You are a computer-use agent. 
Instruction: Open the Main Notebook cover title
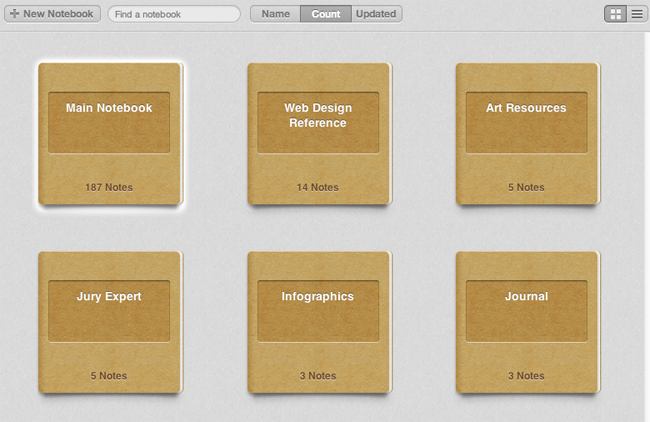[109, 108]
